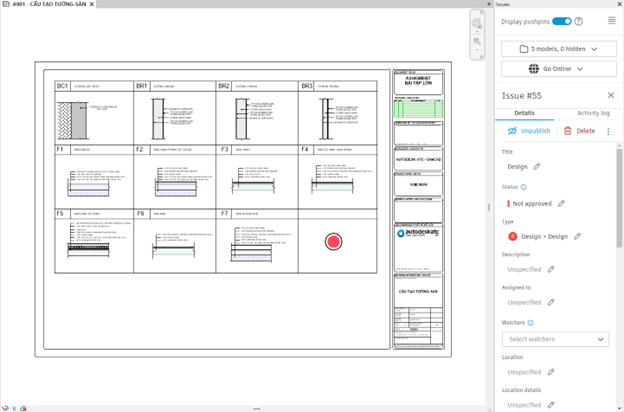
Task: Switch to the Details tab
Action: 524,113
